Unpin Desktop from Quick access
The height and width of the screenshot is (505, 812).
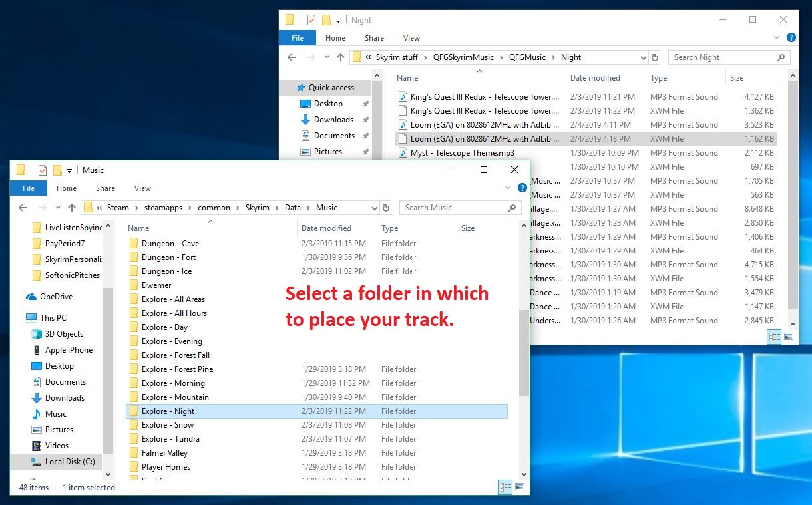click(x=365, y=104)
